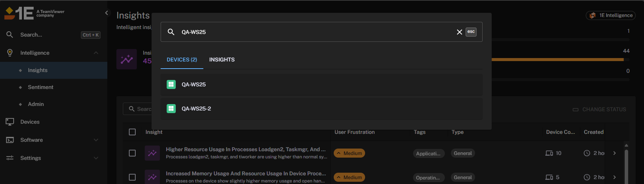
Task: Clear the QA-WS25 search text
Action: tap(459, 32)
